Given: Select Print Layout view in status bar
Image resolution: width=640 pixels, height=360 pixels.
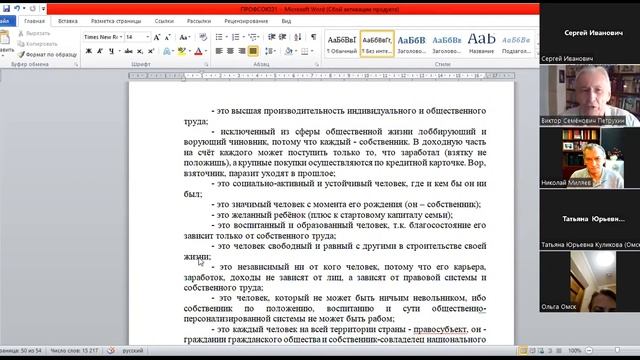Looking at the screenshot, I should point(523,351).
